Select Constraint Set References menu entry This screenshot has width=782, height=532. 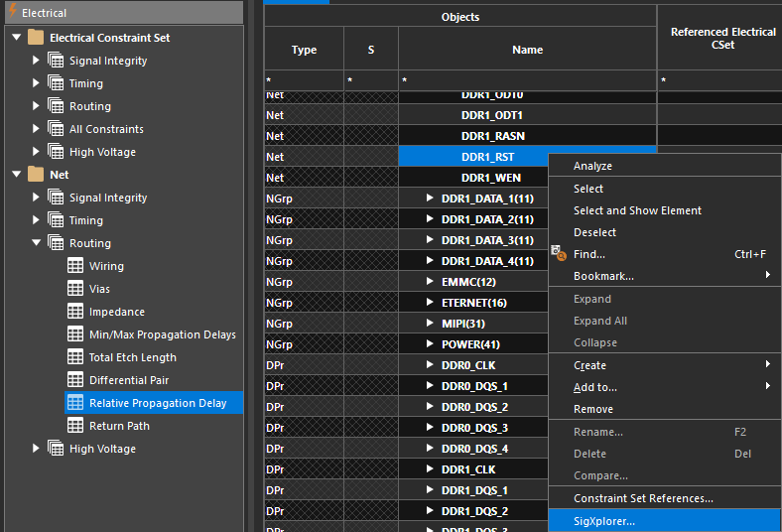pos(643,498)
